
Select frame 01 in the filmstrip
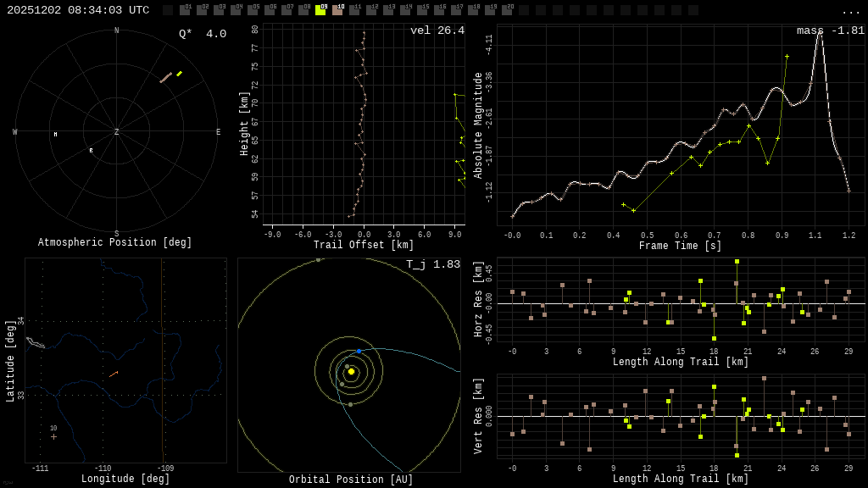[184, 11]
